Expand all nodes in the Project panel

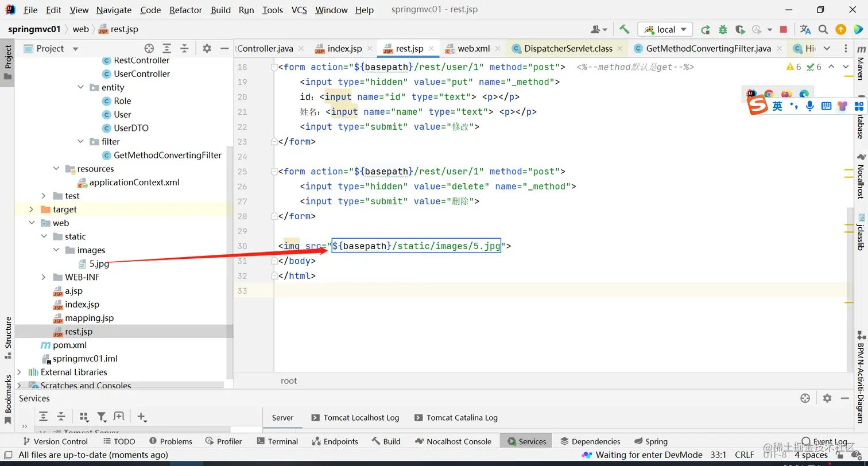[x=166, y=49]
